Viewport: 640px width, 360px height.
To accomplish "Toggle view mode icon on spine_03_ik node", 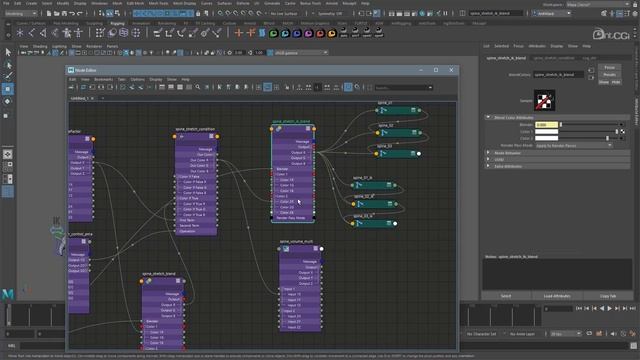I will tap(389, 223).
